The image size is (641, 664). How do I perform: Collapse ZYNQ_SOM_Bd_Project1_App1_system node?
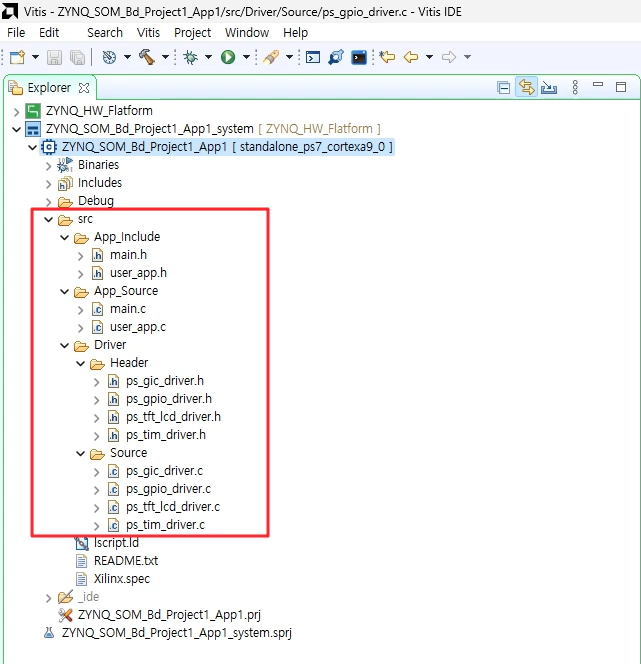(17, 129)
